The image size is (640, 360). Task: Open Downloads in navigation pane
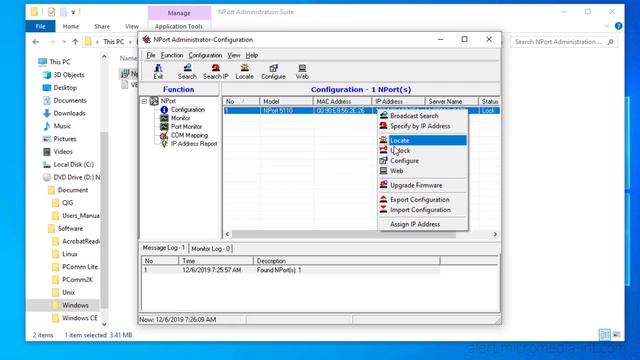69,113
